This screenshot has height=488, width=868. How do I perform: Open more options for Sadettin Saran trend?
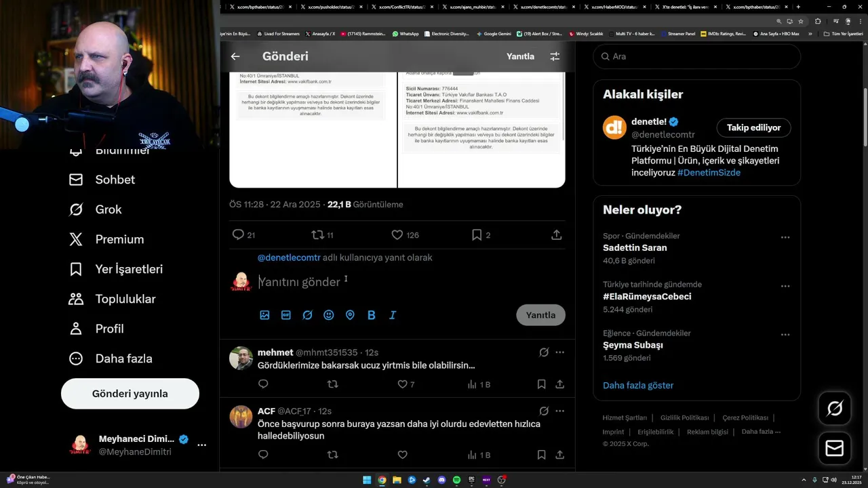[x=785, y=237]
